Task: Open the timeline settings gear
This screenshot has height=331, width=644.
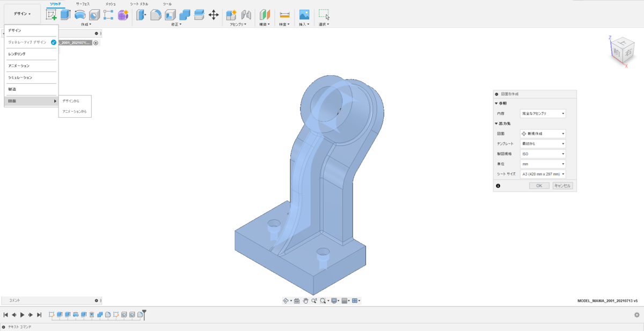Action: [x=636, y=315]
